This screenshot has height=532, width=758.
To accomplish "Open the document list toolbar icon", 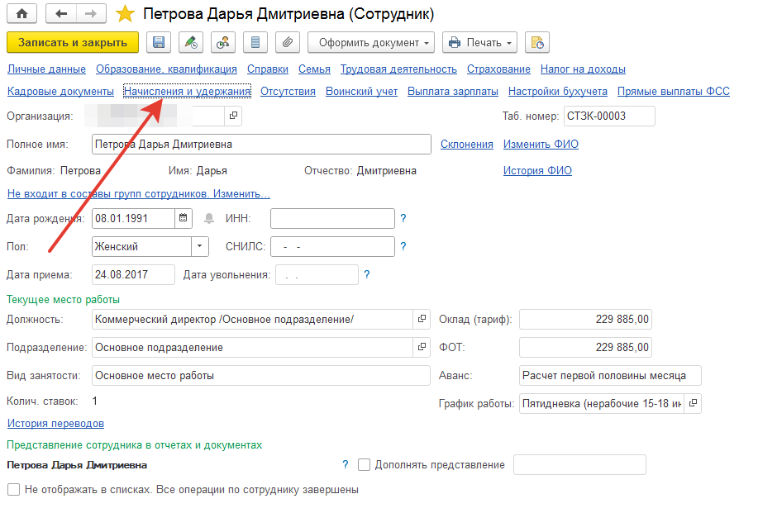I will [255, 42].
